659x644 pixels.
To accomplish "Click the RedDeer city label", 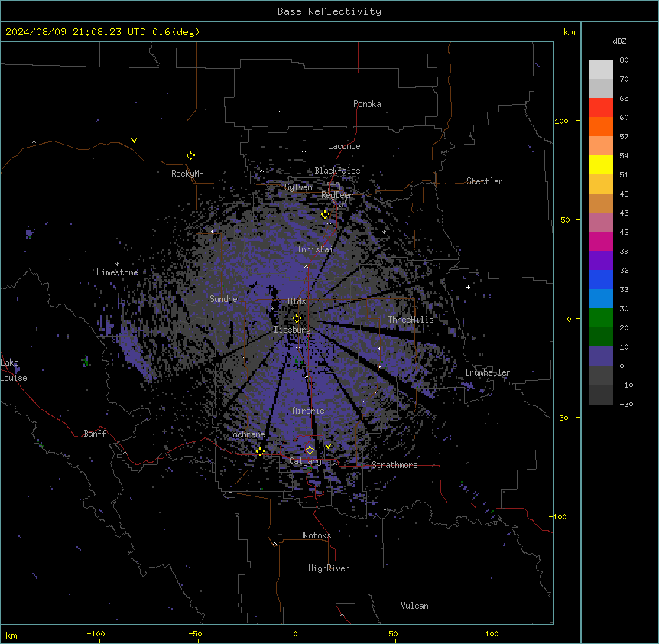I will 337,195.
